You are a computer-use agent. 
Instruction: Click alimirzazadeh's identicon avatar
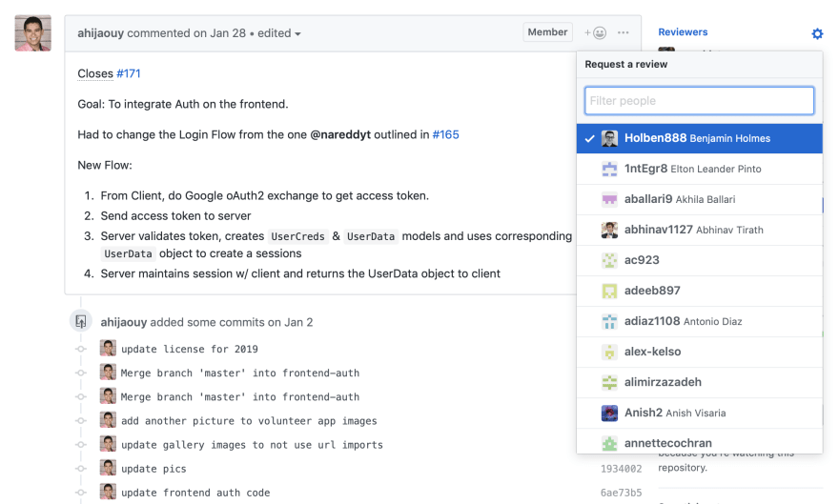pos(609,382)
